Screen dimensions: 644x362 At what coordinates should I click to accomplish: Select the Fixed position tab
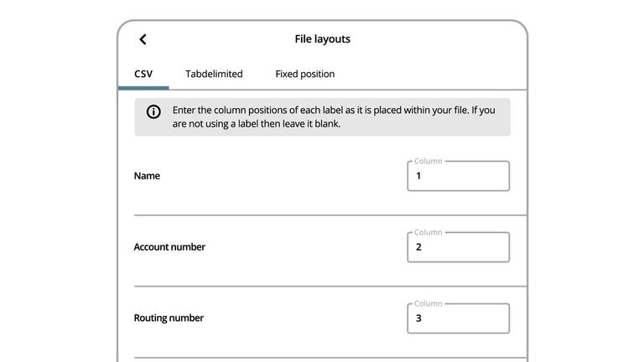(x=304, y=74)
